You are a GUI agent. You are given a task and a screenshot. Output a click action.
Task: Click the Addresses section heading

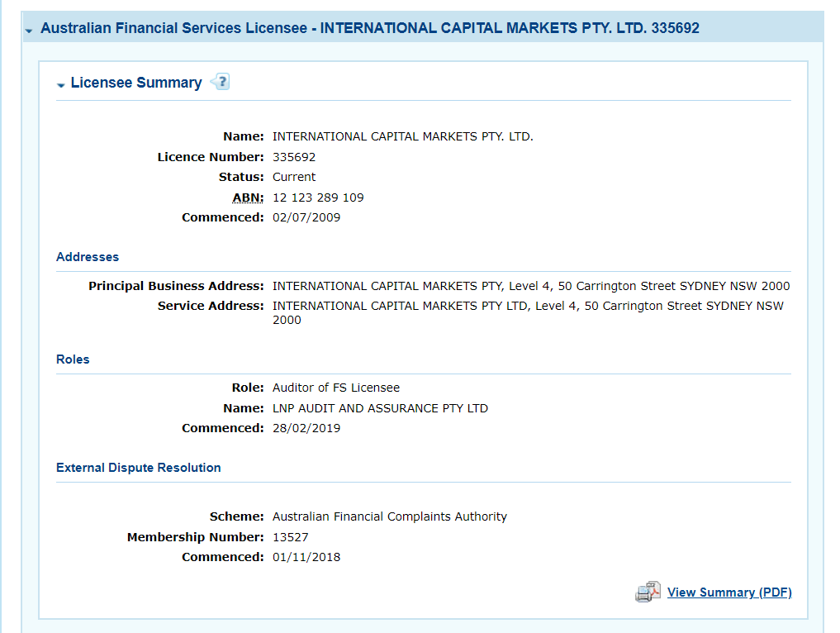[88, 257]
